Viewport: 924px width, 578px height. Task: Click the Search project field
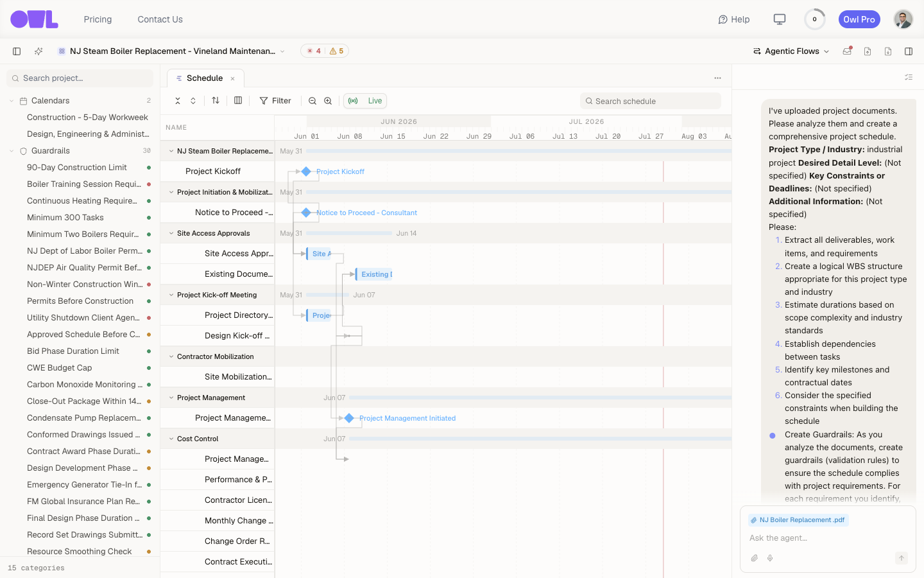pyautogui.click(x=80, y=78)
